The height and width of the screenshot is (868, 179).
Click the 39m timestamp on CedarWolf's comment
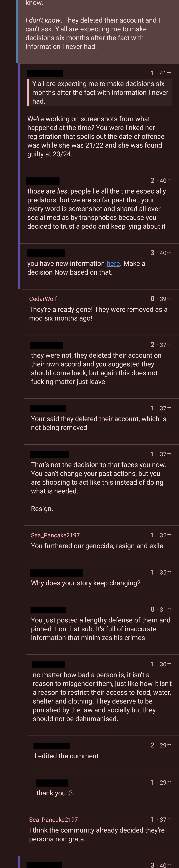[166, 299]
